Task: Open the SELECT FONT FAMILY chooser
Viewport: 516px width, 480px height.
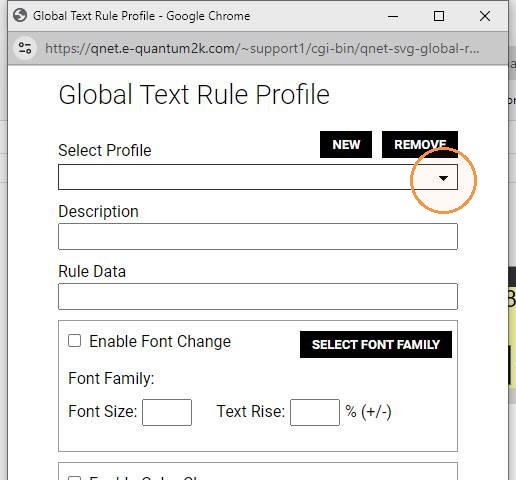Action: (376, 345)
